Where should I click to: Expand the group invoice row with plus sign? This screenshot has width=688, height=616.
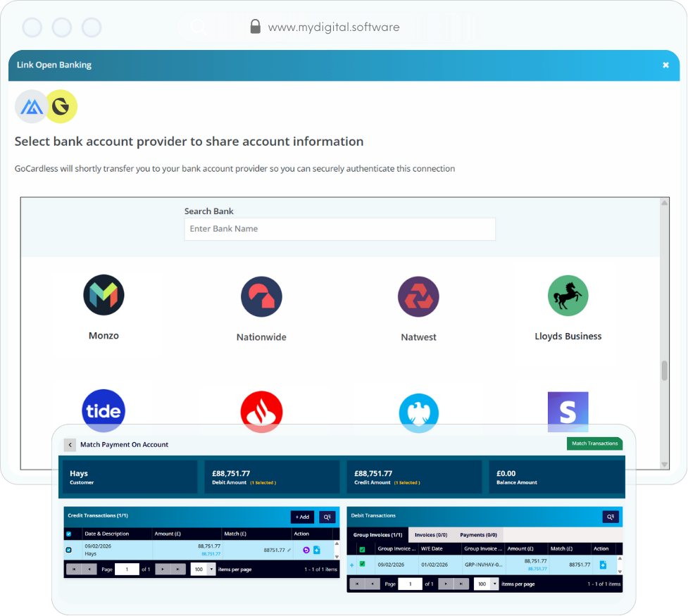(x=352, y=565)
